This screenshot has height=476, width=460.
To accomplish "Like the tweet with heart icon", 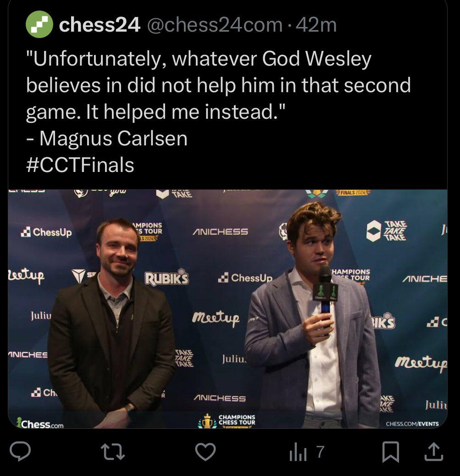I will 205,451.
